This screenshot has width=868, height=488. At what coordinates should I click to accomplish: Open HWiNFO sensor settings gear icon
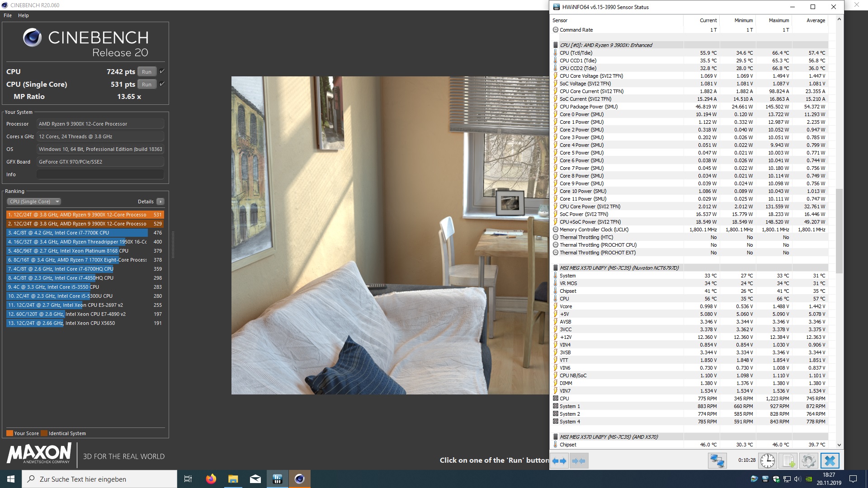pos(808,461)
